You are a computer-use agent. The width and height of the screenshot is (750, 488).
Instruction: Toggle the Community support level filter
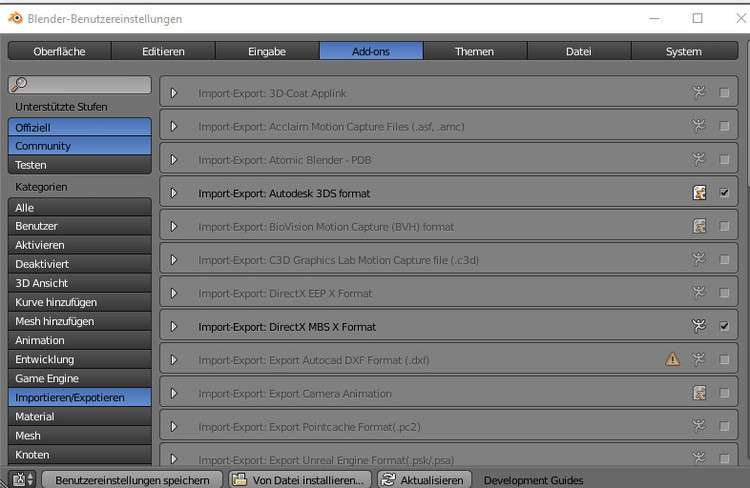(79, 145)
